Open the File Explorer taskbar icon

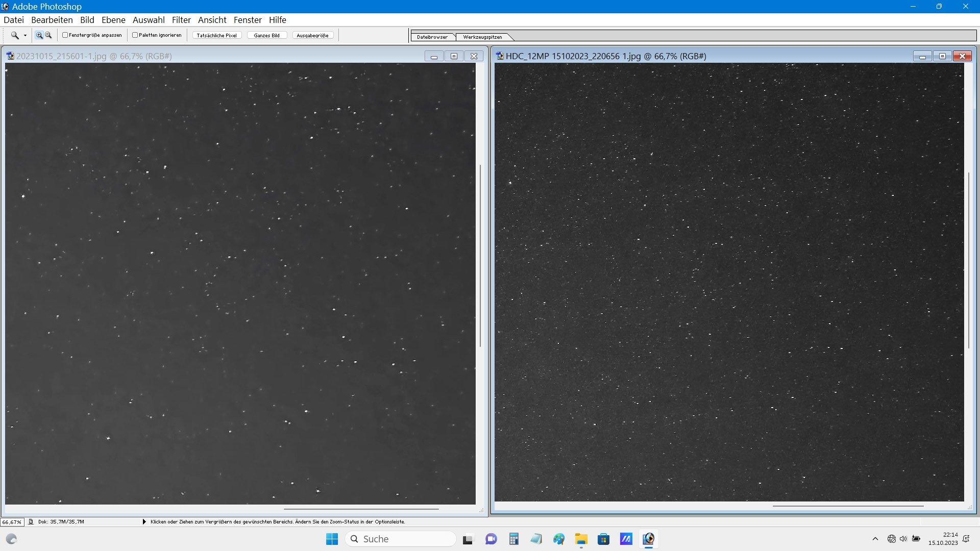pos(581,539)
